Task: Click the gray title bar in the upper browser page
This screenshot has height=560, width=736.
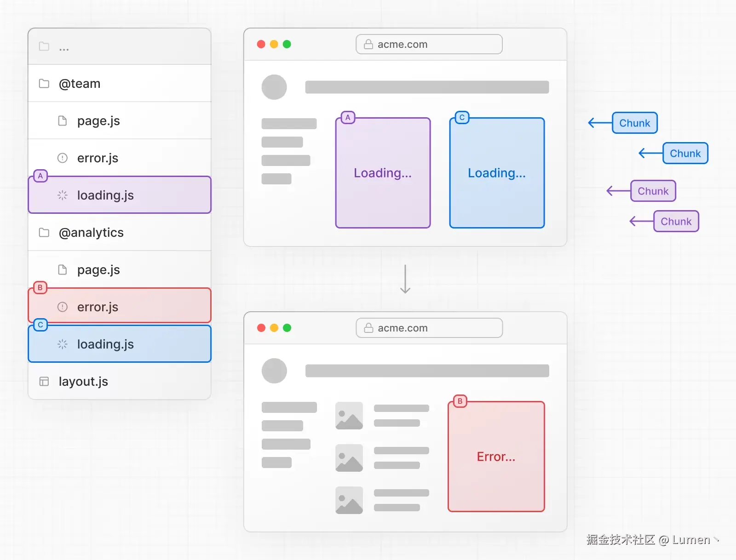Action: coord(427,87)
